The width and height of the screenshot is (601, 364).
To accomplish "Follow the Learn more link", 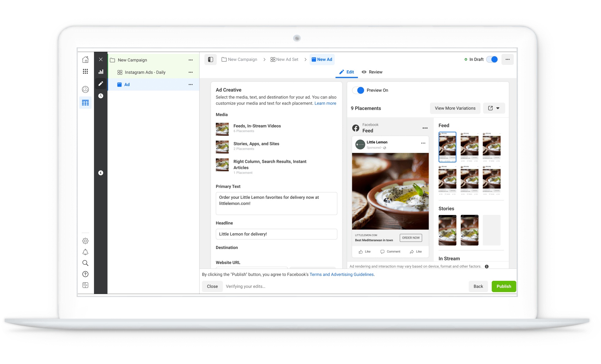I will [x=325, y=103].
